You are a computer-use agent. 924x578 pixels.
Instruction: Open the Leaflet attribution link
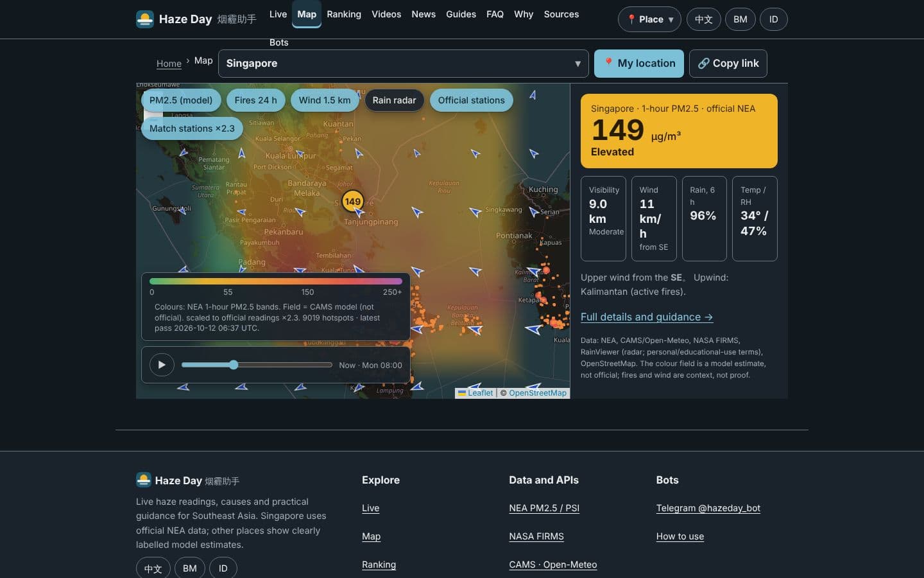[x=475, y=393]
